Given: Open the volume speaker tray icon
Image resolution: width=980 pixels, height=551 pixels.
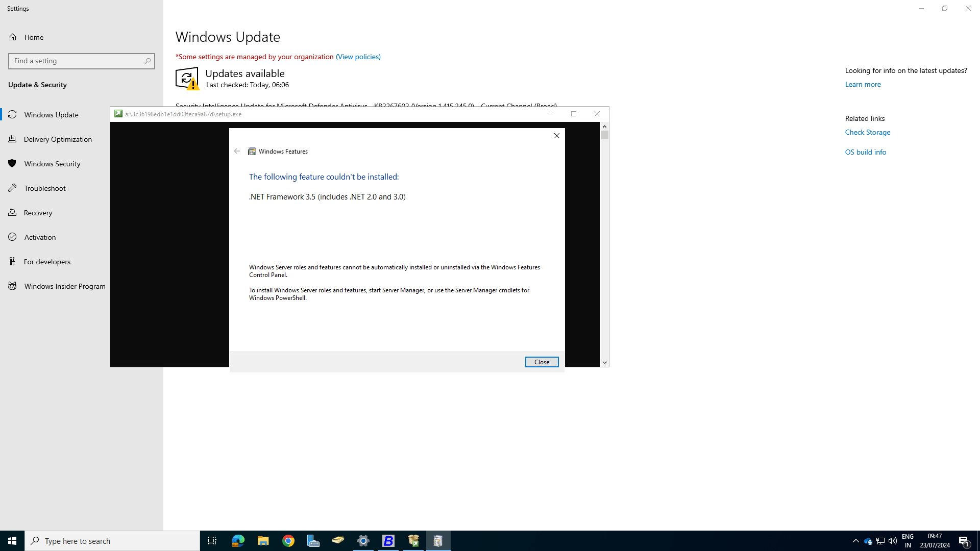Looking at the screenshot, I should [x=893, y=541].
